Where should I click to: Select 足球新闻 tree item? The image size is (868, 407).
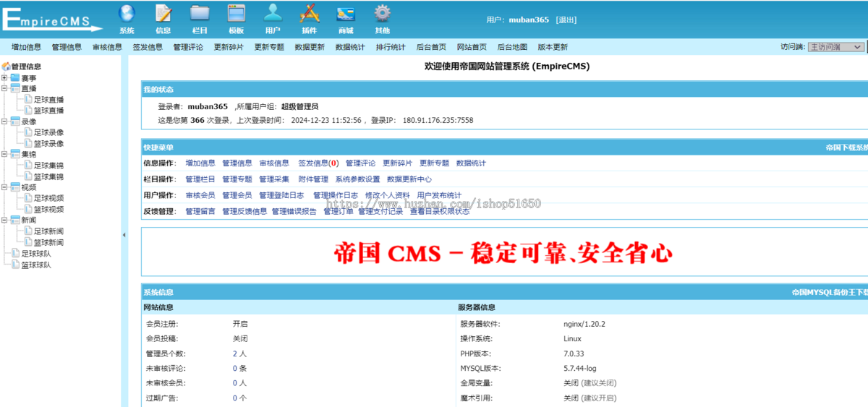click(48, 231)
